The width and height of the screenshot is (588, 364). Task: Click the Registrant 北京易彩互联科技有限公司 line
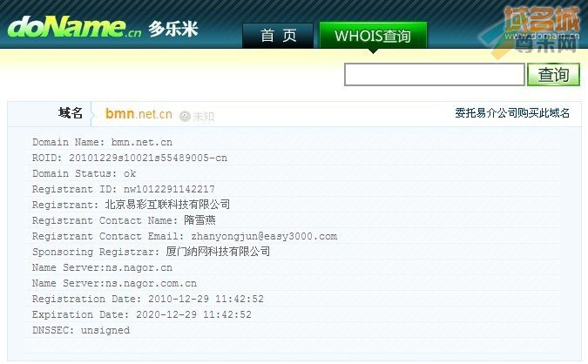tap(131, 205)
